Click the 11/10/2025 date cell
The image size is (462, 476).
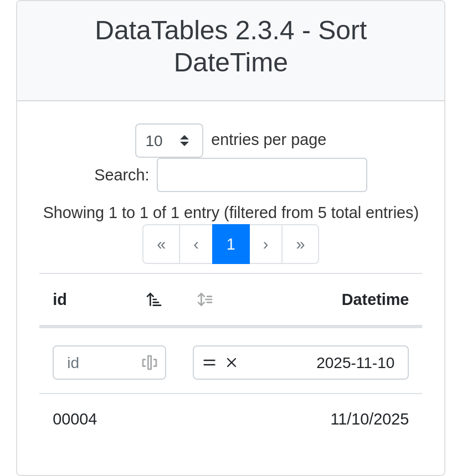coord(369,419)
